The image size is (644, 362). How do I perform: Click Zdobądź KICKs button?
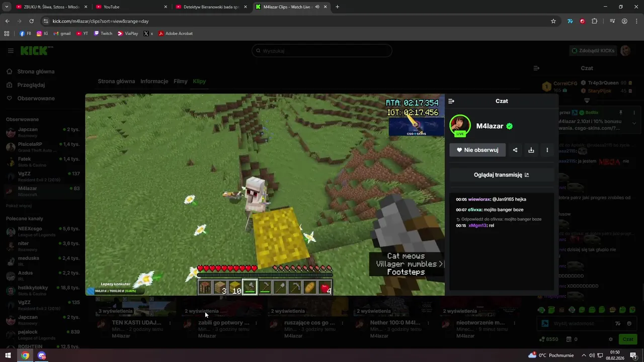593,51
